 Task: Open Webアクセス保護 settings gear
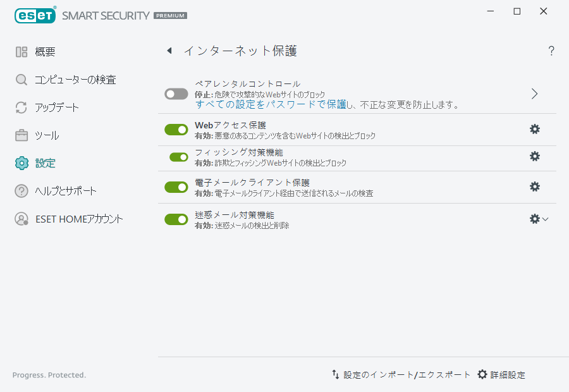point(535,128)
